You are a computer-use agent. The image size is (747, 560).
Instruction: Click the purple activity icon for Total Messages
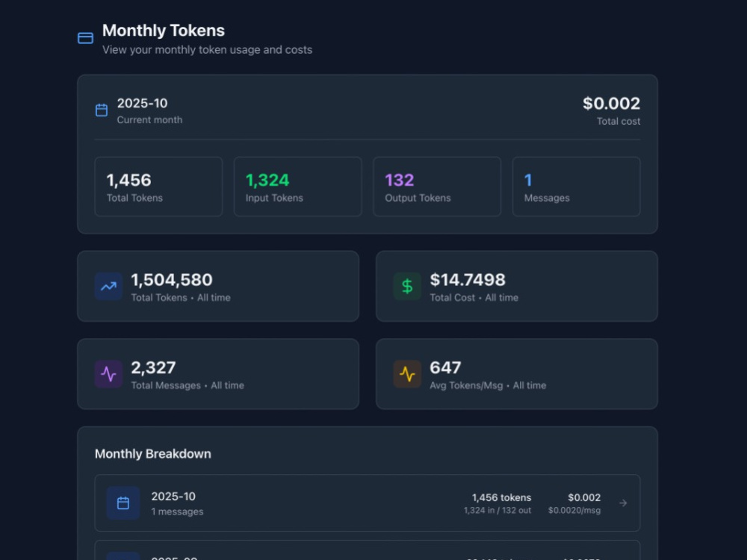pyautogui.click(x=108, y=374)
